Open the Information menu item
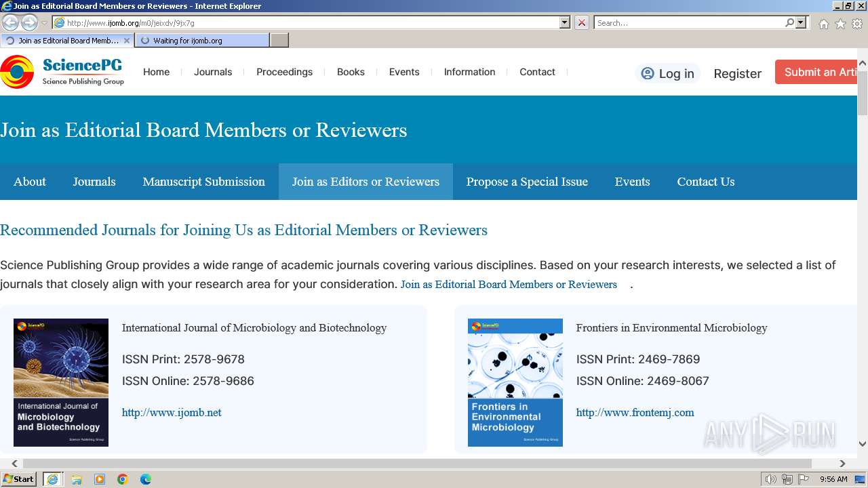 click(469, 72)
